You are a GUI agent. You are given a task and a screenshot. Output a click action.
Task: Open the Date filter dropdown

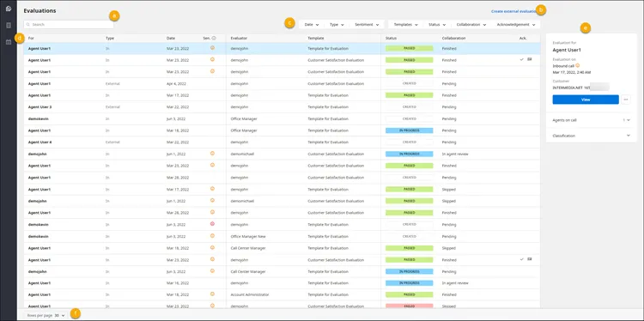(x=312, y=25)
